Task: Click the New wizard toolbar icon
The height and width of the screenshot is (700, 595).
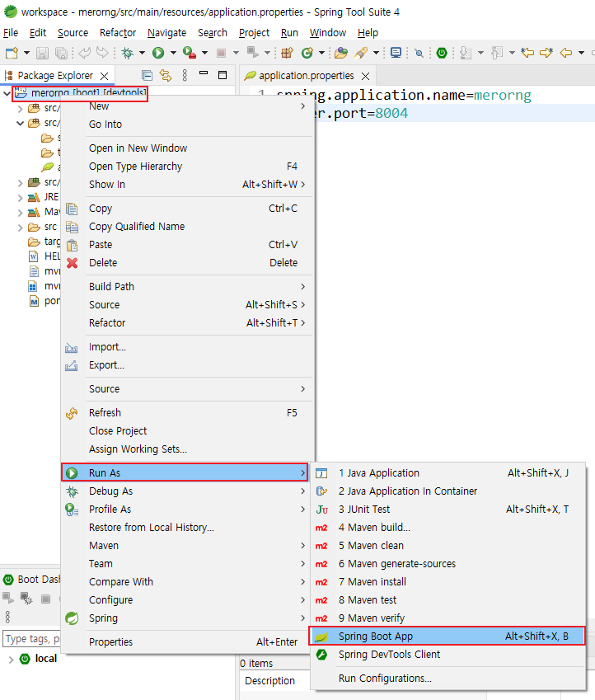Action: pos(12,53)
